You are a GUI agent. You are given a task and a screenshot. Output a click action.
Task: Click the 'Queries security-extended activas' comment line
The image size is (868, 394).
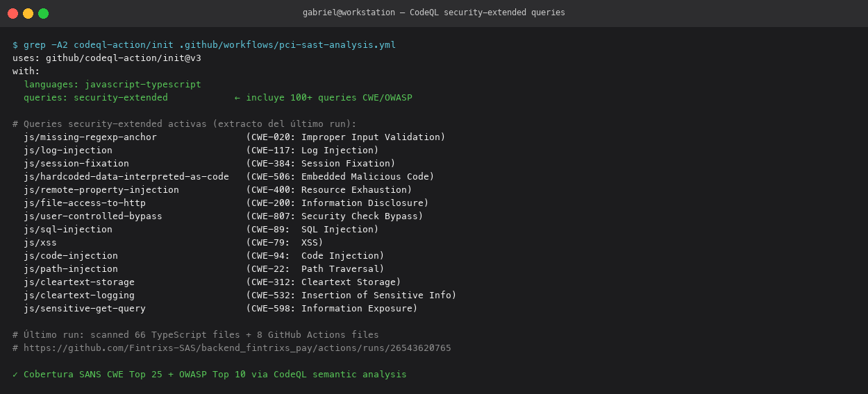click(x=185, y=124)
